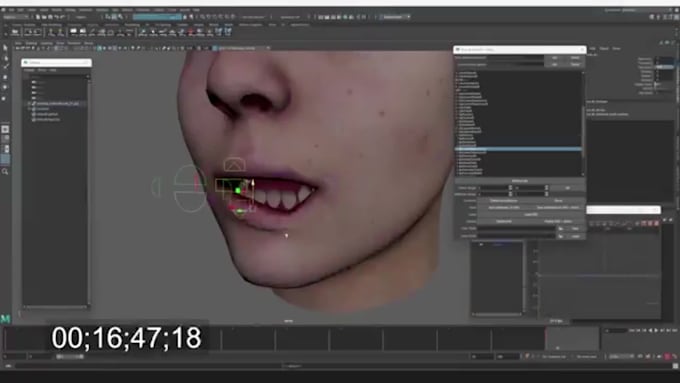680x383 pixels.
Task: Select the arrow Select tool in toolbox
Action: coord(5,47)
